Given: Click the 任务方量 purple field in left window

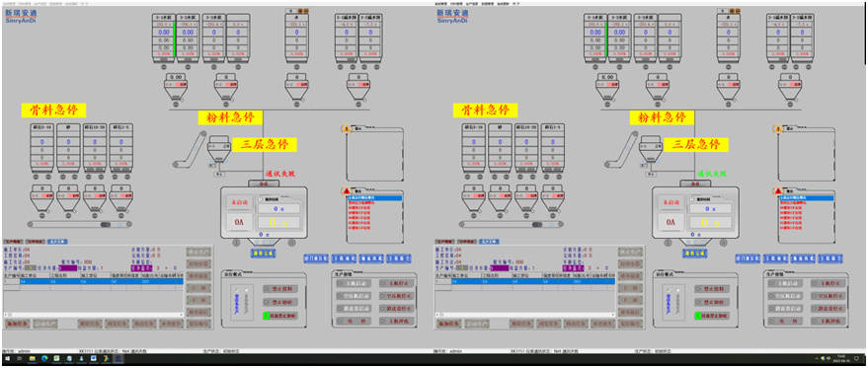Looking at the screenshot, I should point(68,267).
